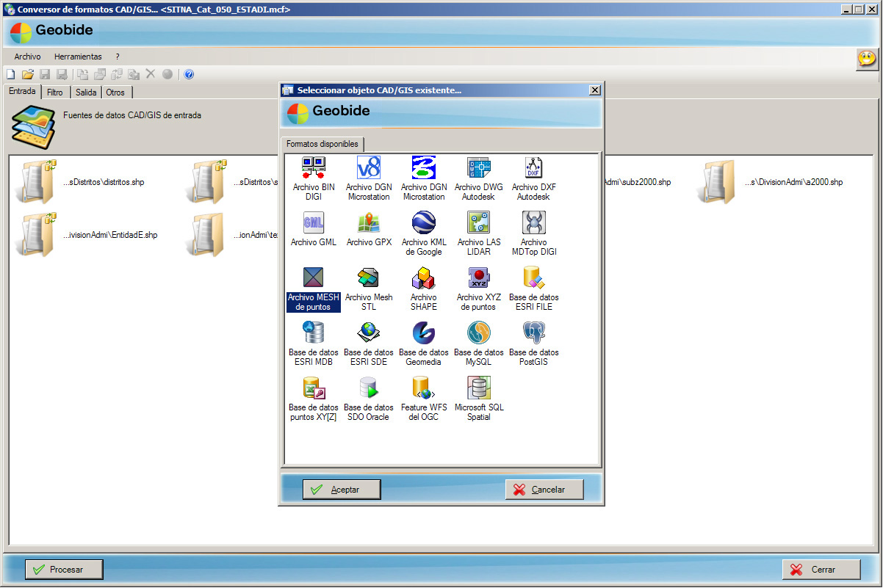883x588 pixels.
Task: Choose Archivo DXF Autodesk icon
Action: [533, 168]
